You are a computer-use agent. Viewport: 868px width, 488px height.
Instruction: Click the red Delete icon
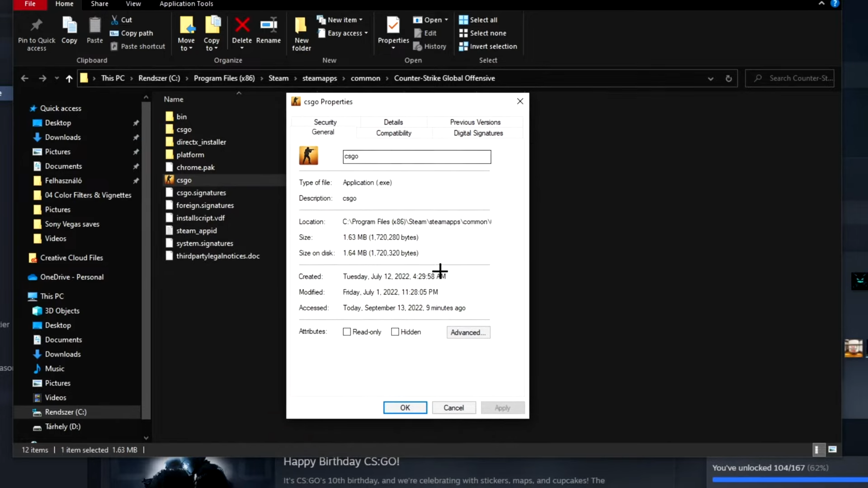click(x=242, y=25)
